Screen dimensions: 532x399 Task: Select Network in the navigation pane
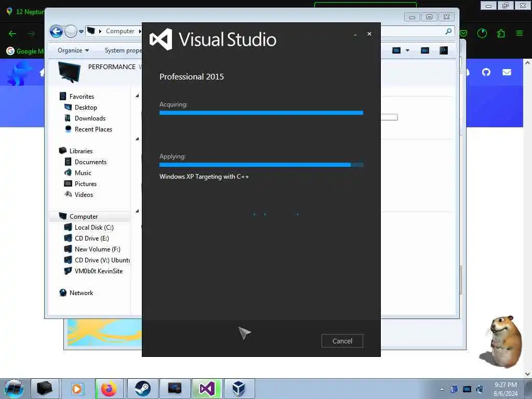click(81, 293)
